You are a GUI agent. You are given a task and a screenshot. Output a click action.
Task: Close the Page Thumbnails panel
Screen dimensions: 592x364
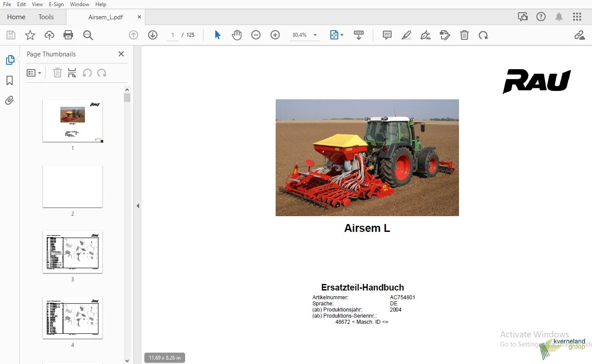tap(121, 54)
